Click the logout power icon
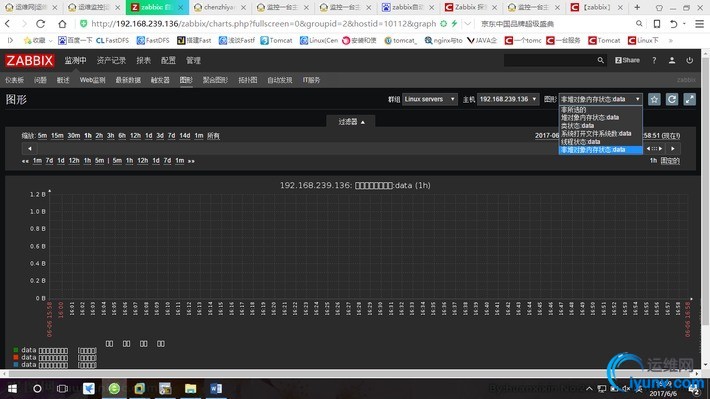This screenshot has width=710, height=399. [690, 60]
